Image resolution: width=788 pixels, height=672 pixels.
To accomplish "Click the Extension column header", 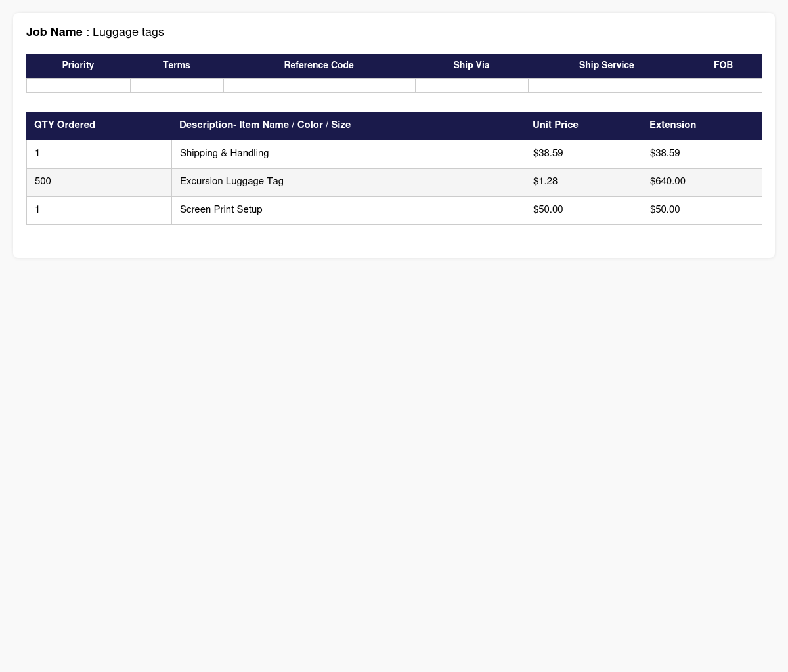I will coord(672,125).
